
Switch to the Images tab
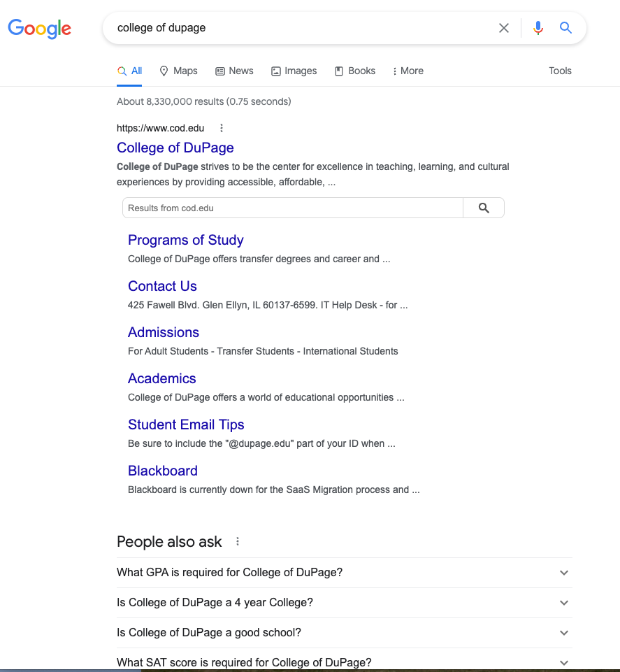click(294, 71)
